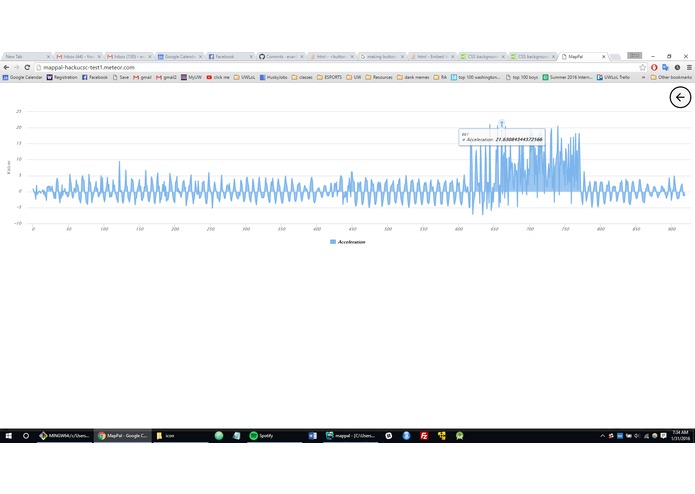The image size is (695, 494).
Task: Click the dark clock extension icon
Action: coord(677,67)
